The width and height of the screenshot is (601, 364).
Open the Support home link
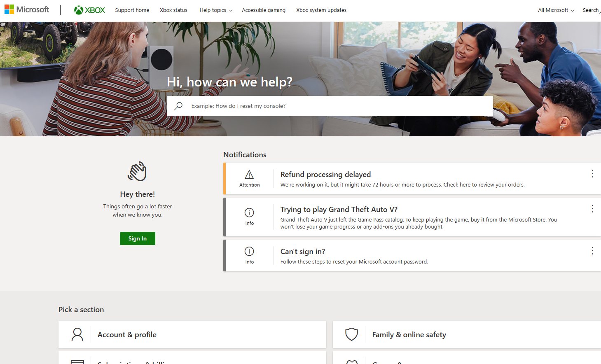[132, 10]
